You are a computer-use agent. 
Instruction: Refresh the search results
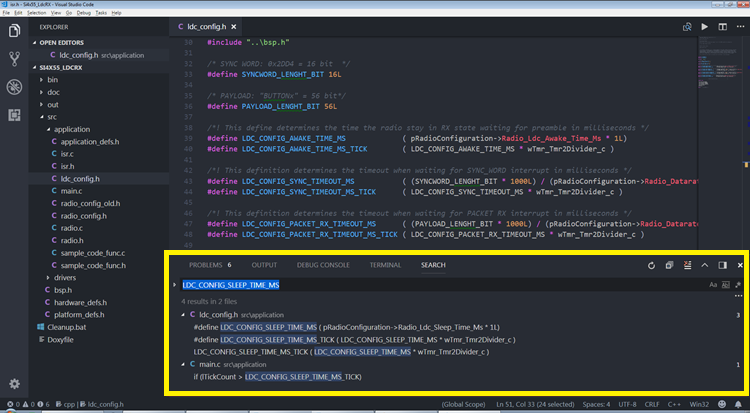pos(651,265)
